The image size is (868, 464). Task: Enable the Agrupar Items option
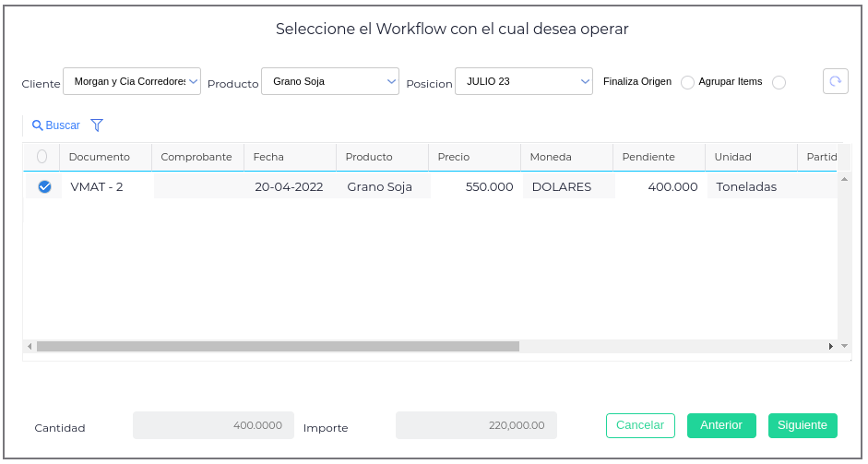pos(779,83)
